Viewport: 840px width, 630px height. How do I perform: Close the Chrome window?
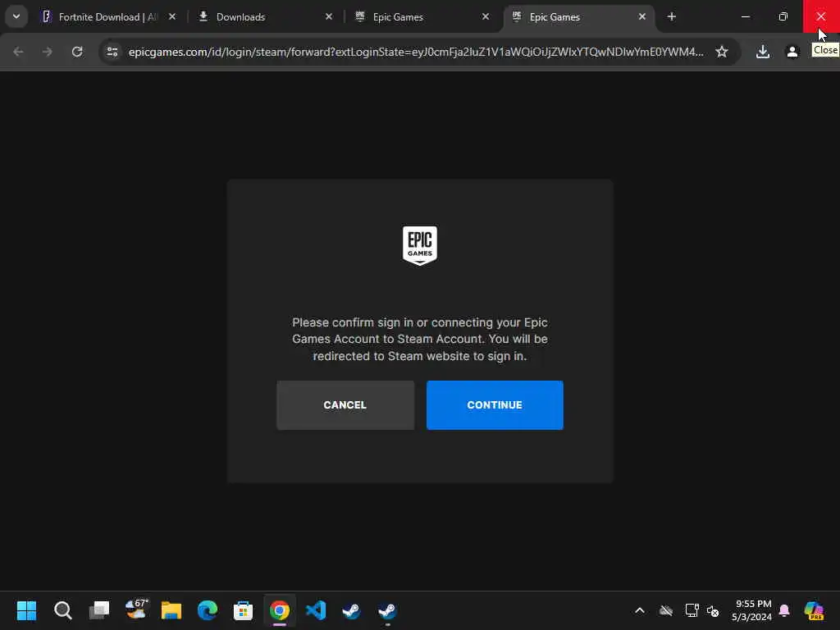pyautogui.click(x=820, y=16)
